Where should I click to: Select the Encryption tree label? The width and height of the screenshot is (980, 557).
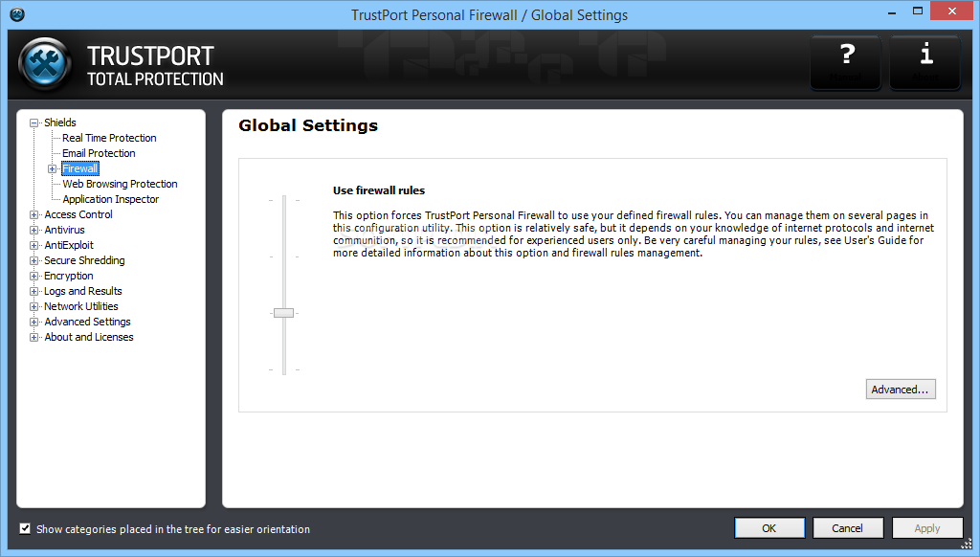tap(69, 276)
